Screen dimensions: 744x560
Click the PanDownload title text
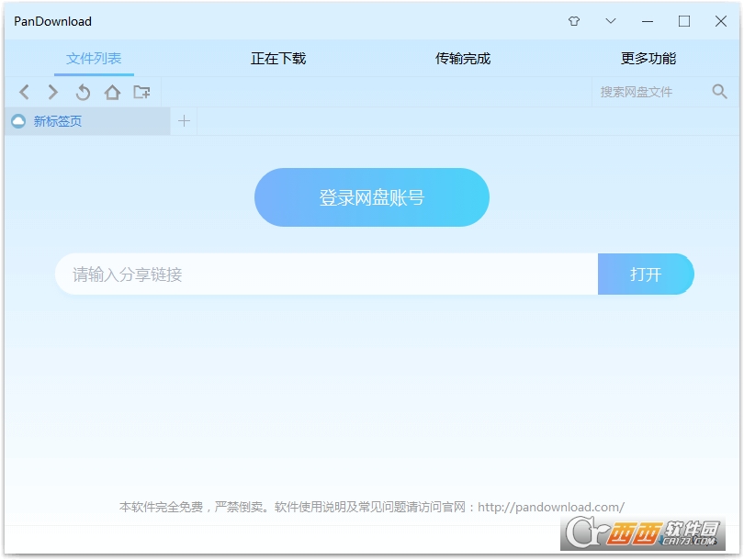click(52, 21)
